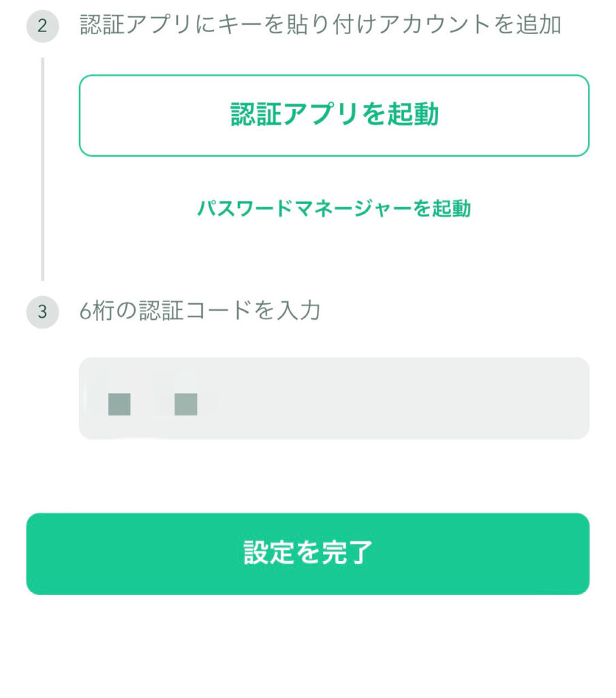
Task: Tap the solid green complete-setup button
Action: [308, 553]
